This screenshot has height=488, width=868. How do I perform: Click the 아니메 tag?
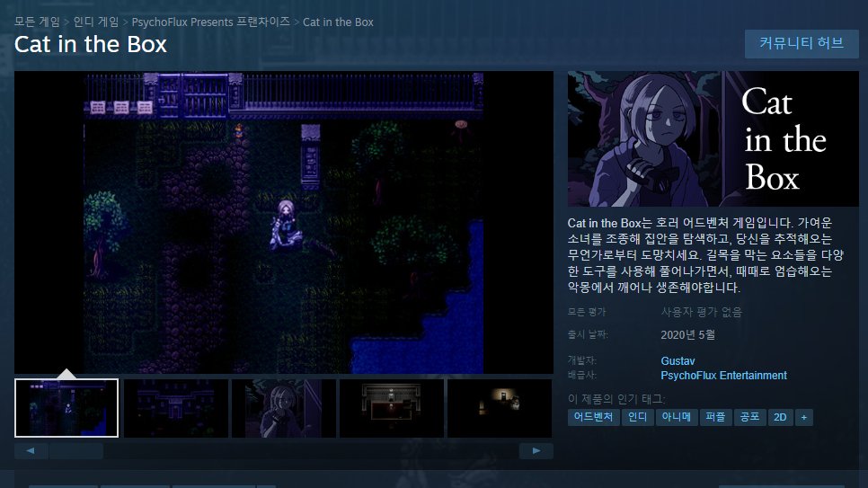tap(677, 417)
